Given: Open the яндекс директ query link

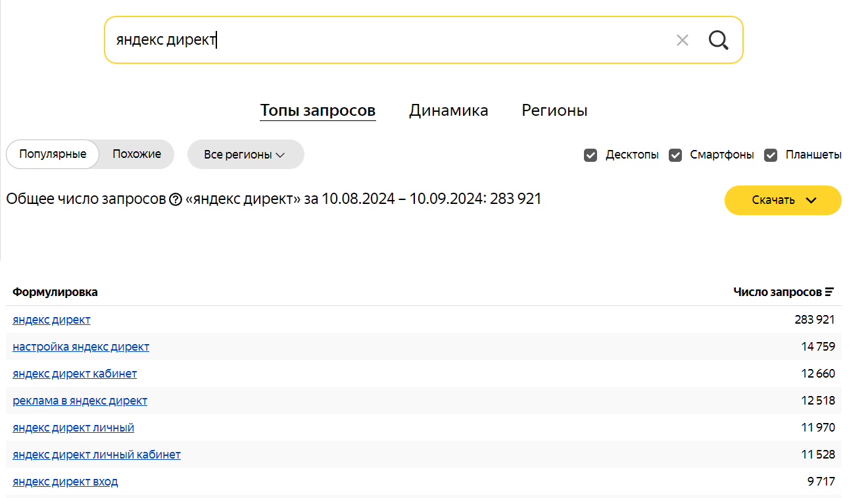Looking at the screenshot, I should 51,320.
